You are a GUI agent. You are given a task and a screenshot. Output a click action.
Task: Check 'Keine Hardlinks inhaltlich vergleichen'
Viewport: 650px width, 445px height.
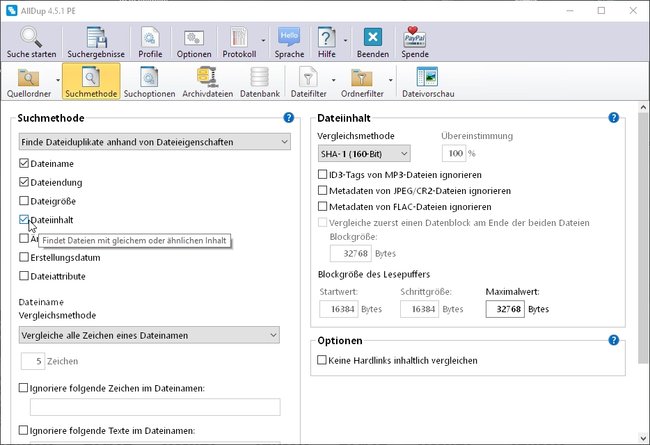click(x=322, y=360)
